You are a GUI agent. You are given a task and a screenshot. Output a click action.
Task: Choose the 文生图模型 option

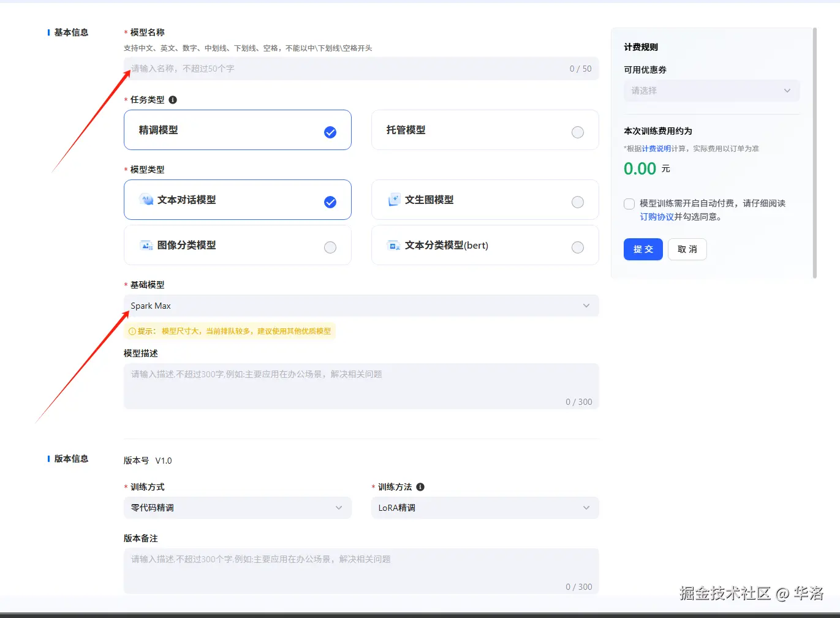click(485, 200)
